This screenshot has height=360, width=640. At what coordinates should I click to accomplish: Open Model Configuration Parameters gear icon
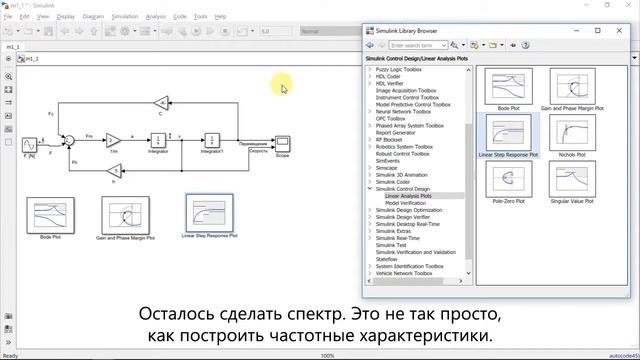pos(125,31)
